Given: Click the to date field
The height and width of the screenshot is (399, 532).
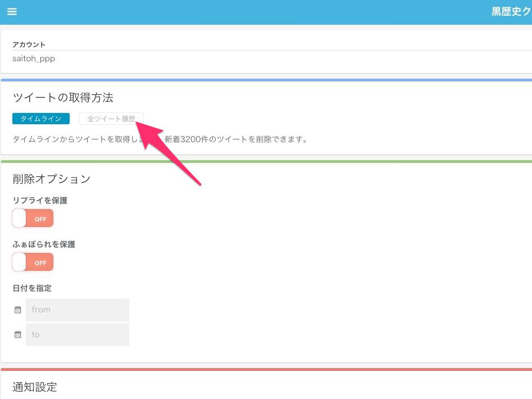Looking at the screenshot, I should pos(78,334).
